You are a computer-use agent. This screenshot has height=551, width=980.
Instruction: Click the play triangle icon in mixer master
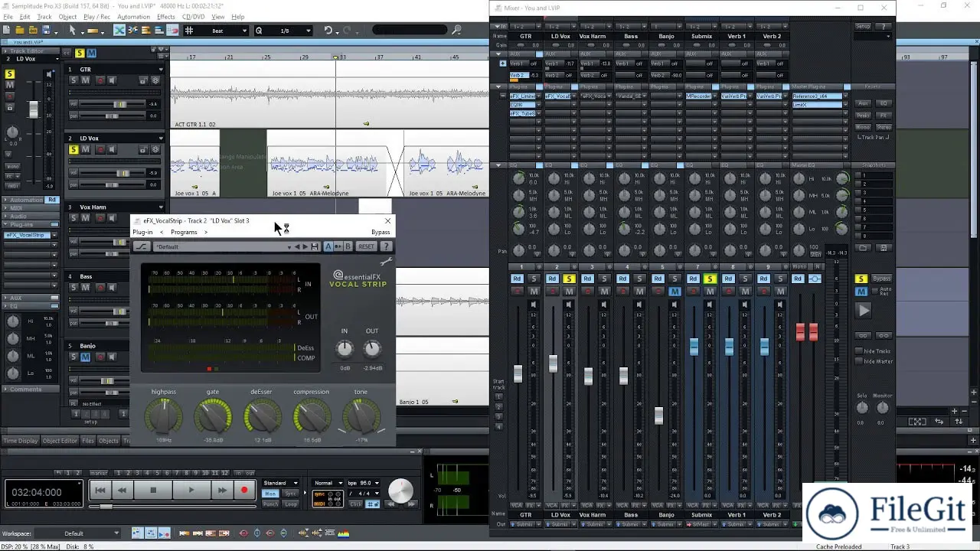click(x=864, y=311)
